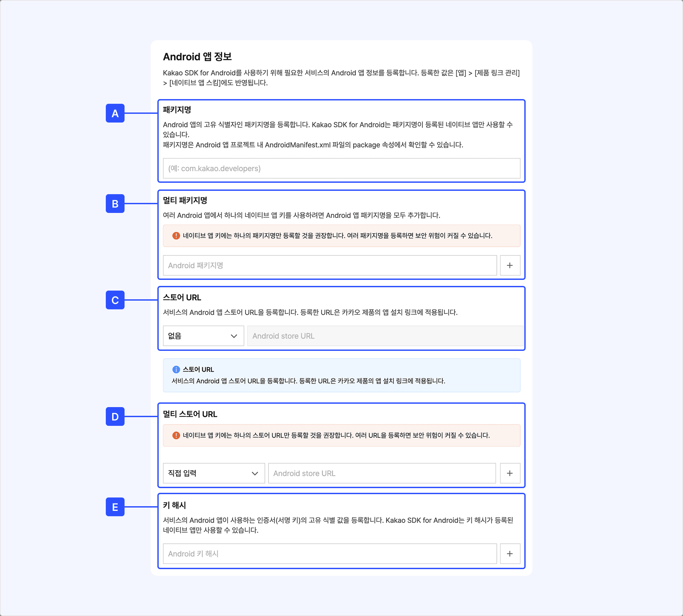
Task: Click the blue A annotation marker
Action: [x=115, y=113]
